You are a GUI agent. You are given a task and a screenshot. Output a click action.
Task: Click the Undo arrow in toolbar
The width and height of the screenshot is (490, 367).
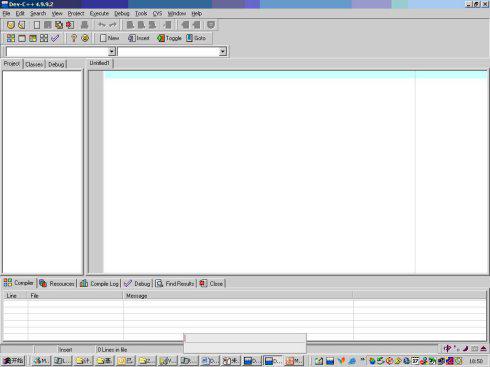102,25
